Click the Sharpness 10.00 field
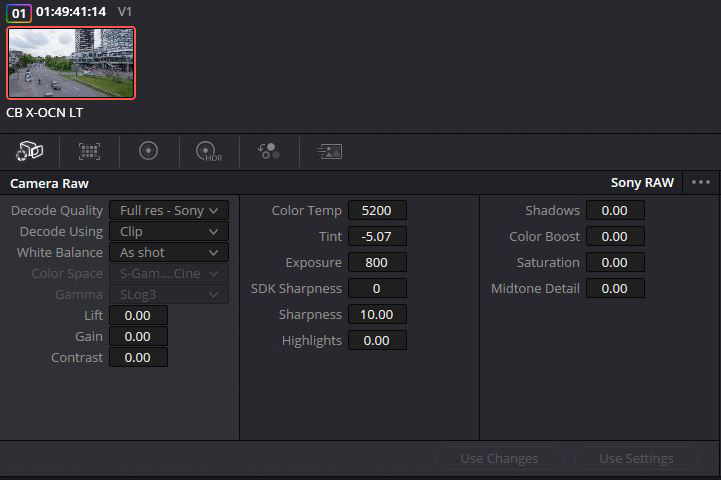Viewport: 721px width, 480px height. (377, 314)
